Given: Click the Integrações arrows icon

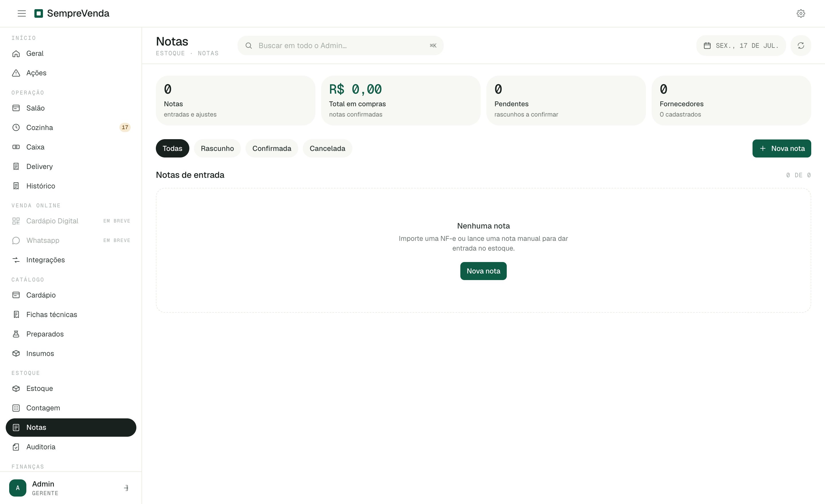Looking at the screenshot, I should [16, 260].
